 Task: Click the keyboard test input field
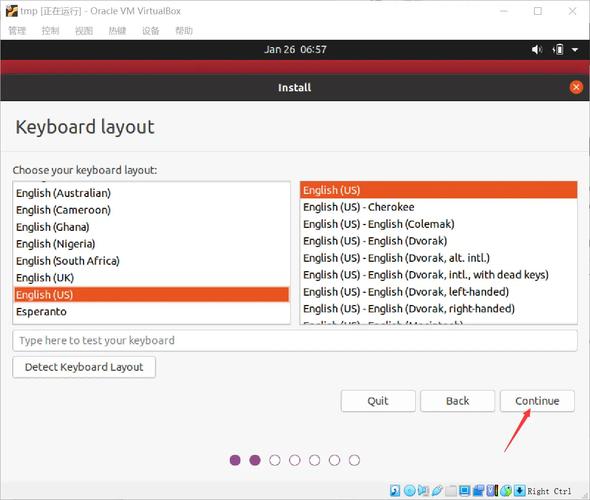[x=295, y=341]
